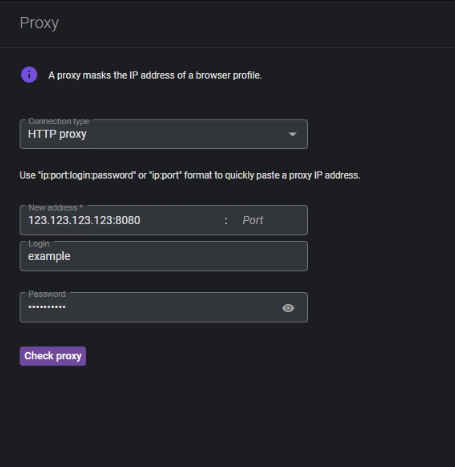Show password with the eye icon
455x467 pixels.
288,308
